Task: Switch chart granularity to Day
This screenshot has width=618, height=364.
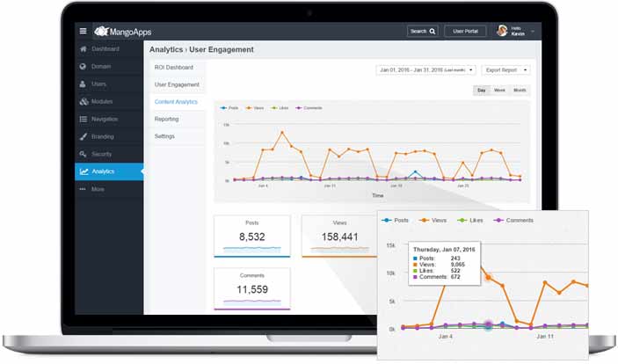Action: click(x=482, y=91)
